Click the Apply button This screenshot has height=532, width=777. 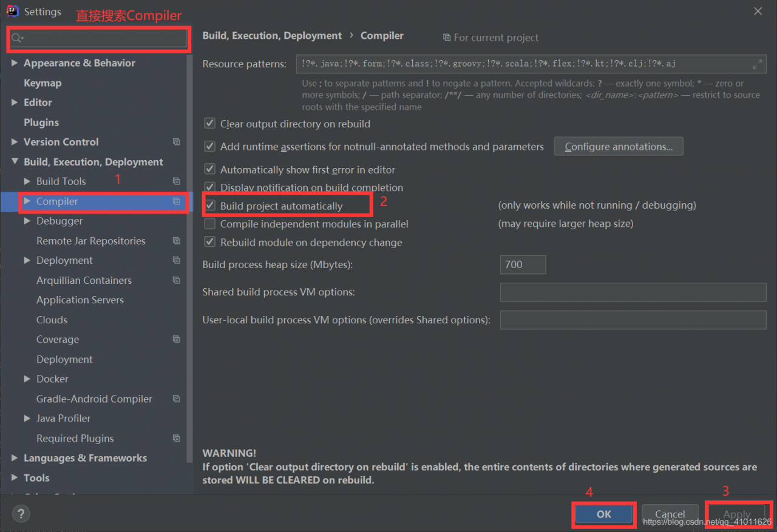coord(737,514)
